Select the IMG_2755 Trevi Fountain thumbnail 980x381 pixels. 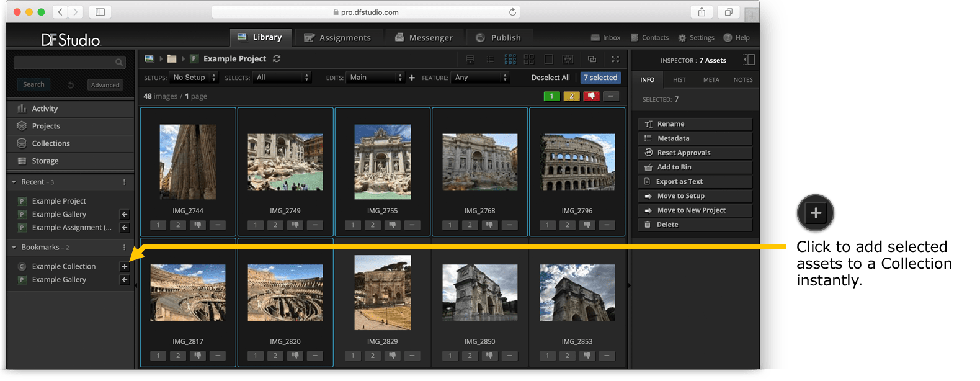pyautogui.click(x=382, y=161)
